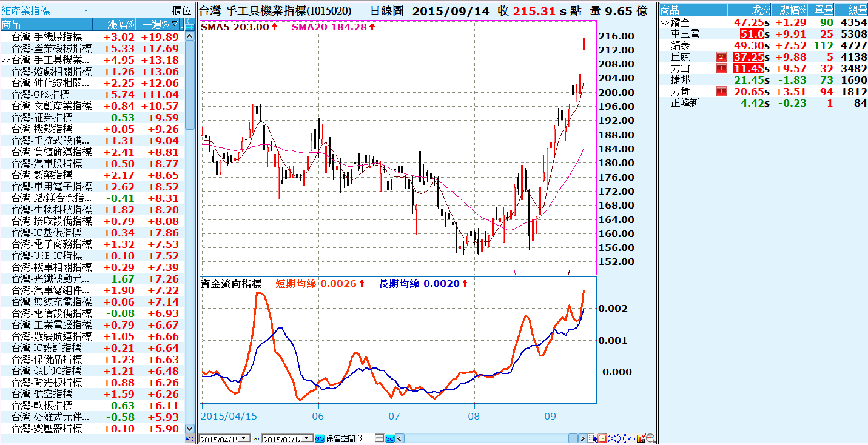Select 台灣-汽車股指標 row
The width and height of the screenshot is (868, 445).
(x=92, y=163)
